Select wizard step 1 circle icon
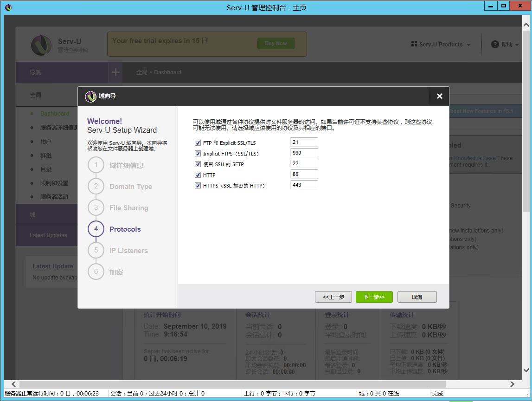The width and height of the screenshot is (532, 402). click(x=96, y=165)
